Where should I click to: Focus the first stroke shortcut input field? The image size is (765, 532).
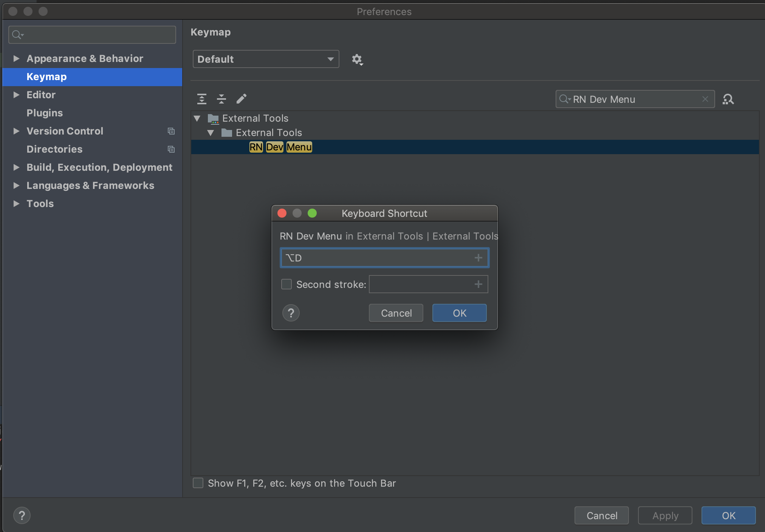pos(384,258)
